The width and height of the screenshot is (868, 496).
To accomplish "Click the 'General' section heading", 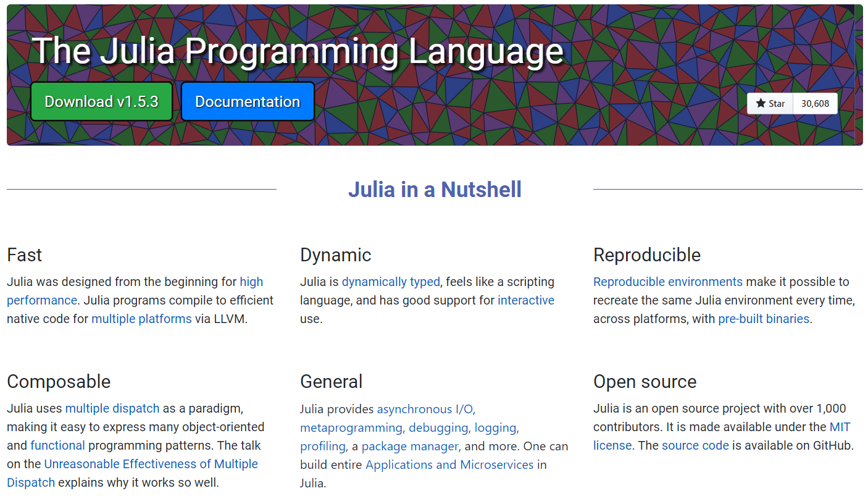I will pyautogui.click(x=332, y=381).
